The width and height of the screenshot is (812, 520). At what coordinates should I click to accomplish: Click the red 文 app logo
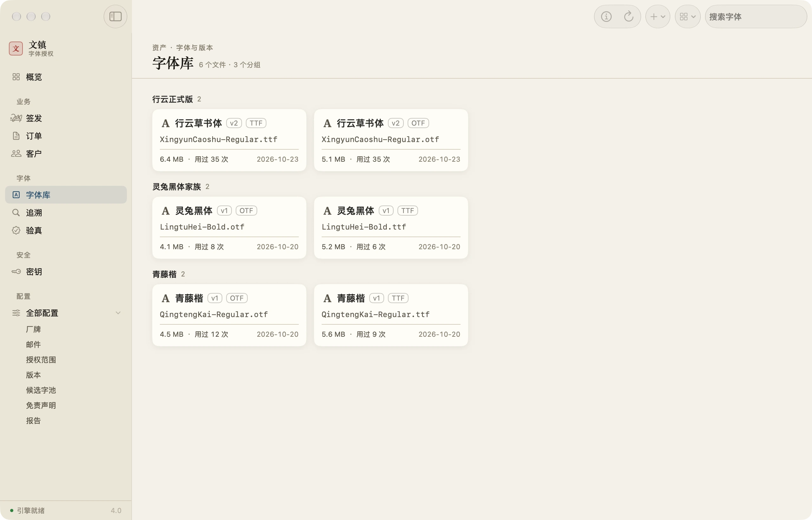coord(16,49)
